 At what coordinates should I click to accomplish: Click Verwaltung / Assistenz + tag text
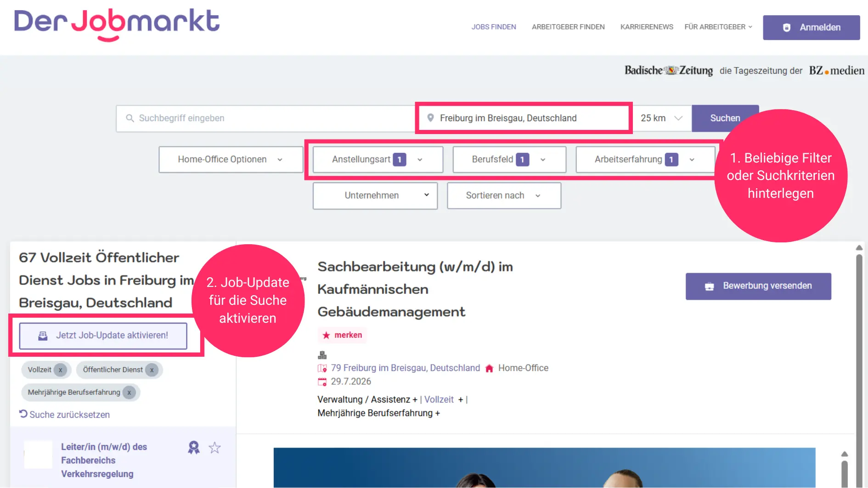(x=367, y=400)
